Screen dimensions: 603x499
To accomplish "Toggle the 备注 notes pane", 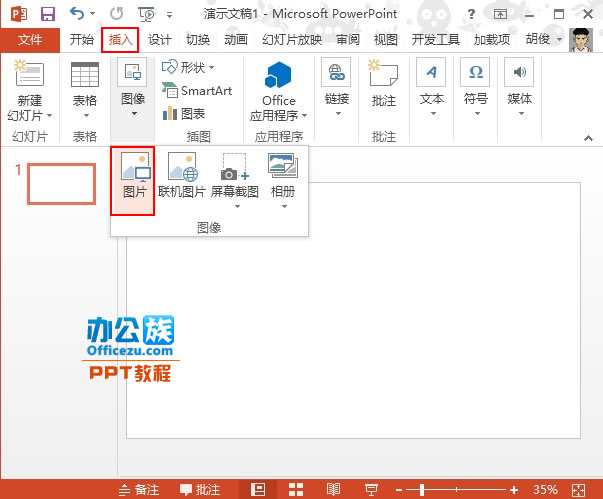I will pyautogui.click(x=139, y=490).
